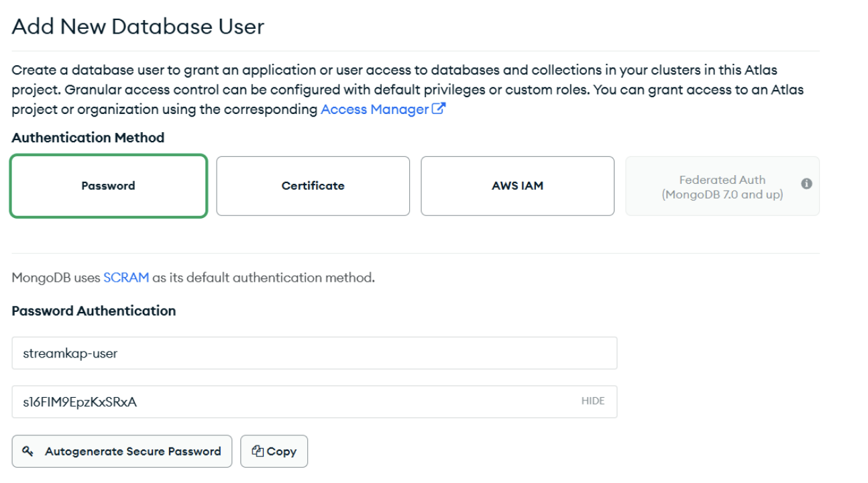Screen dimensions: 868x483
Task: Focus the password input field
Action: [x=314, y=401]
